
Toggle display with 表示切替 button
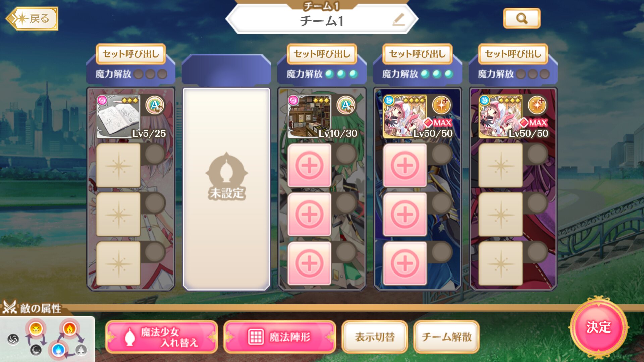pyautogui.click(x=375, y=337)
